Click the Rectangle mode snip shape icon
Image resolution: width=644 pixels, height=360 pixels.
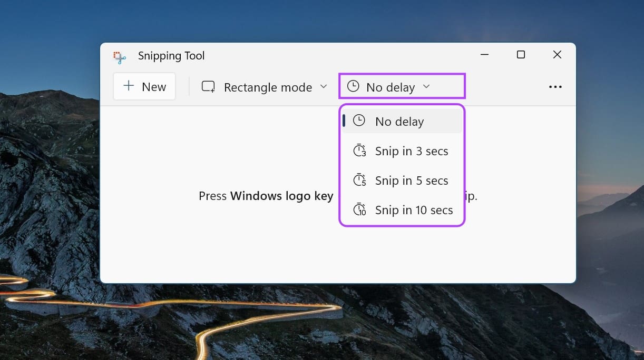point(208,86)
